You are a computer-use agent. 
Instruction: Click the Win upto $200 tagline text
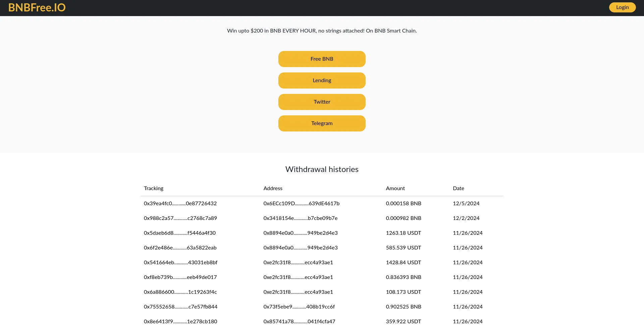[322, 31]
